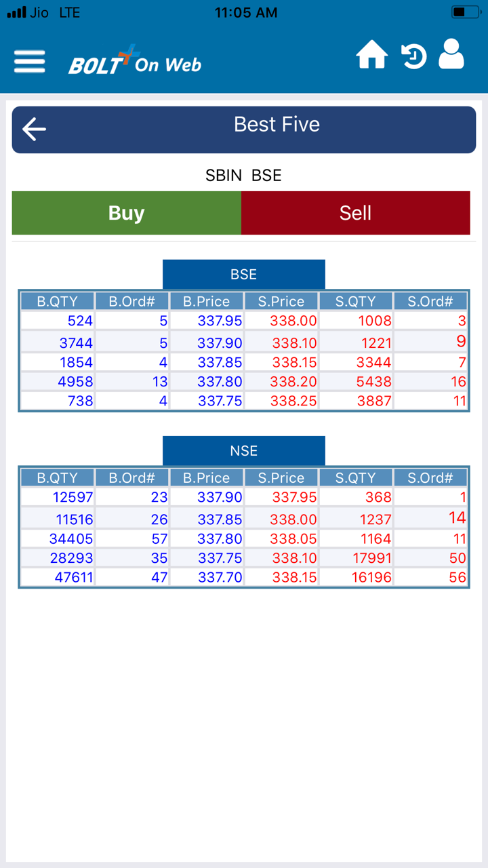Viewport: 488px width, 868px height.
Task: Click BSE sell price 338.00
Action: click(293, 321)
